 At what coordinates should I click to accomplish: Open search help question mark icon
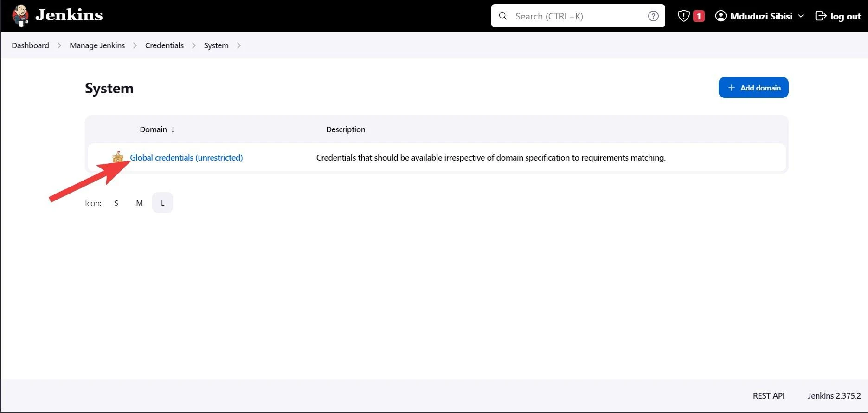pos(653,16)
